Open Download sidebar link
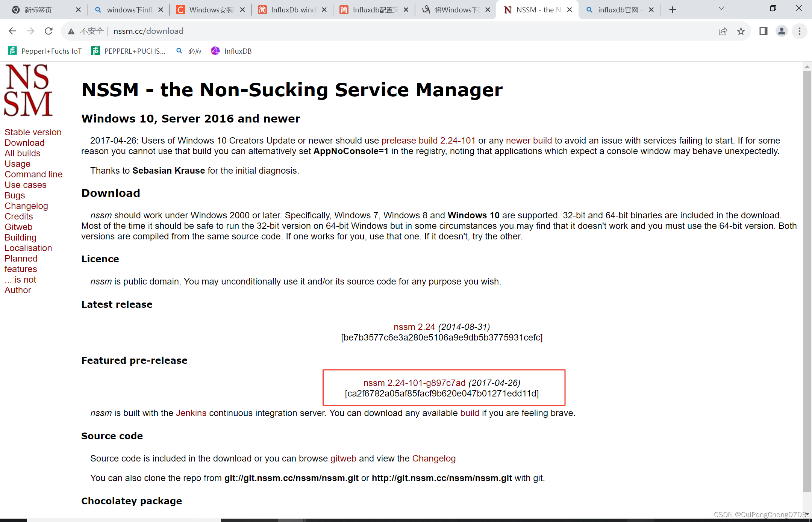The width and height of the screenshot is (812, 522). pyautogui.click(x=24, y=143)
